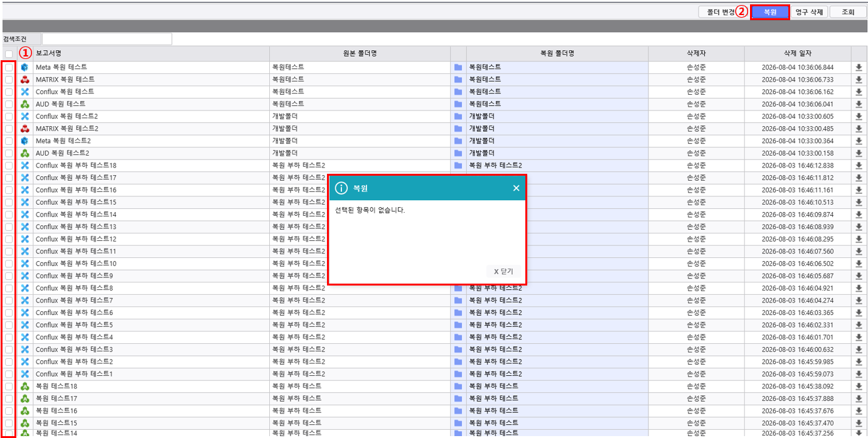868x438 pixels.
Task: Click the 영구 삭제 button
Action: (808, 12)
